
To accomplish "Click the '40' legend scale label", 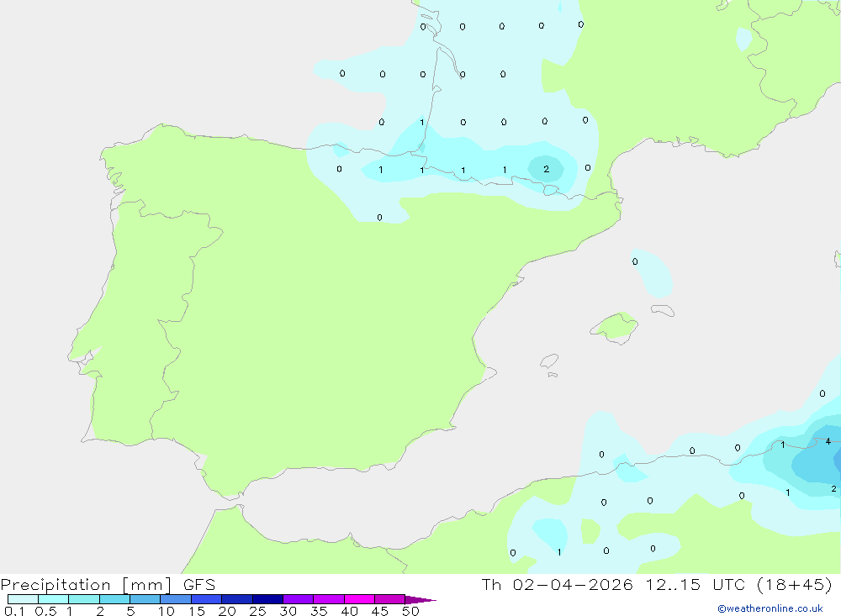I will click(350, 611).
